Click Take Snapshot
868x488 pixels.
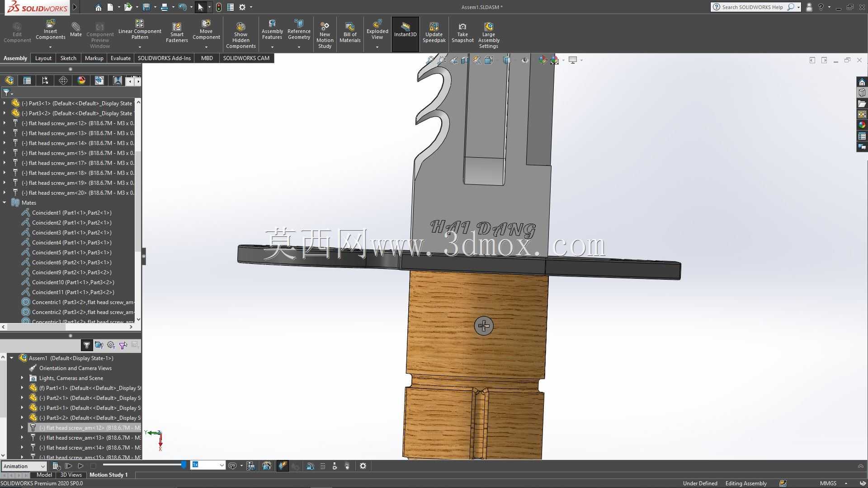click(x=462, y=33)
